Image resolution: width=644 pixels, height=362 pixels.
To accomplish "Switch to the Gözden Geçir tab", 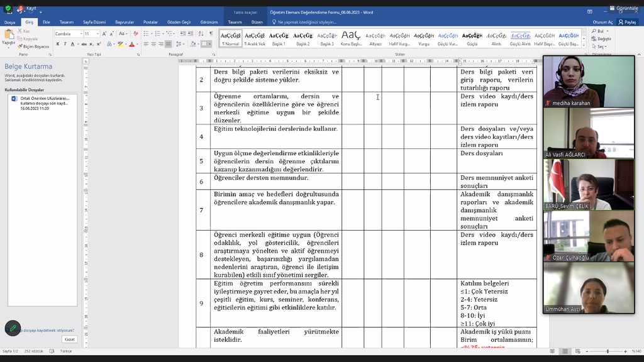I will [x=179, y=22].
